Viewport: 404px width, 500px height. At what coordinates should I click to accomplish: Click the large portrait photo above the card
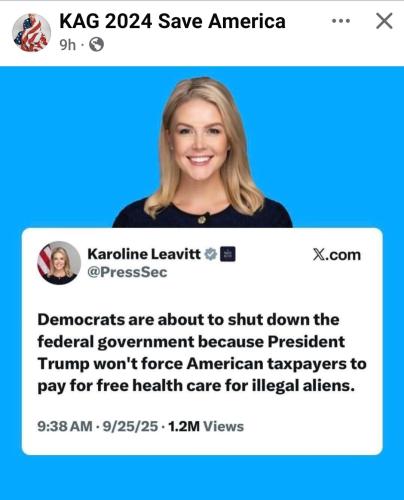click(202, 152)
